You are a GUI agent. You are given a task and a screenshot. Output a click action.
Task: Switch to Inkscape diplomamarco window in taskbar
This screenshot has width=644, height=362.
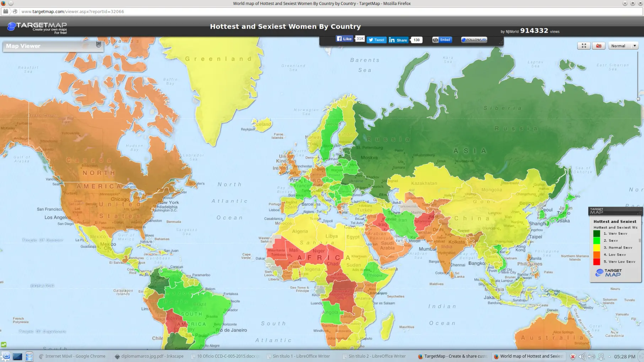tap(149, 356)
